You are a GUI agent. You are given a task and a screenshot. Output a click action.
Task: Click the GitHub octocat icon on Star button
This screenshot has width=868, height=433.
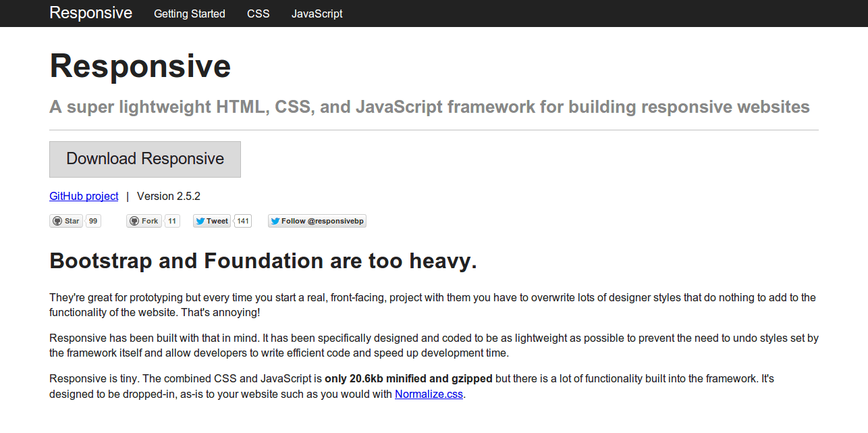click(57, 221)
